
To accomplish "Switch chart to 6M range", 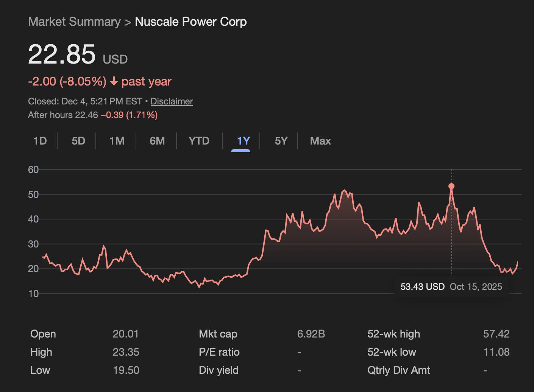I will pyautogui.click(x=157, y=141).
